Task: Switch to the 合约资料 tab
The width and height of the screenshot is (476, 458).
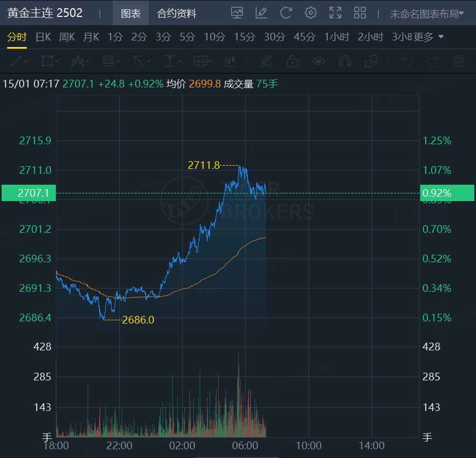Action: tap(176, 14)
